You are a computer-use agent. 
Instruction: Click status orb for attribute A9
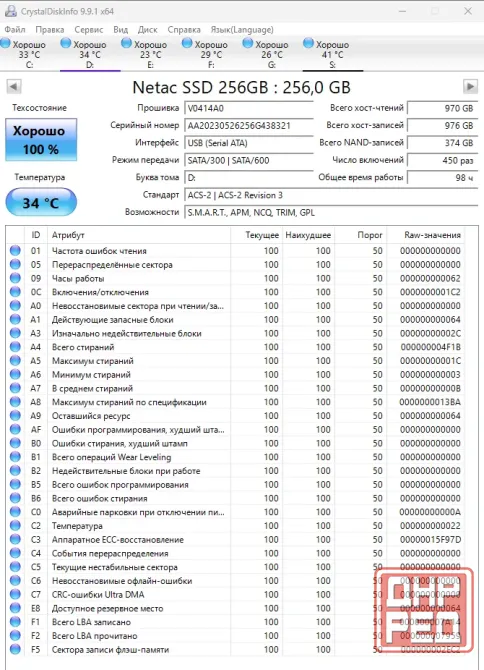point(15,415)
